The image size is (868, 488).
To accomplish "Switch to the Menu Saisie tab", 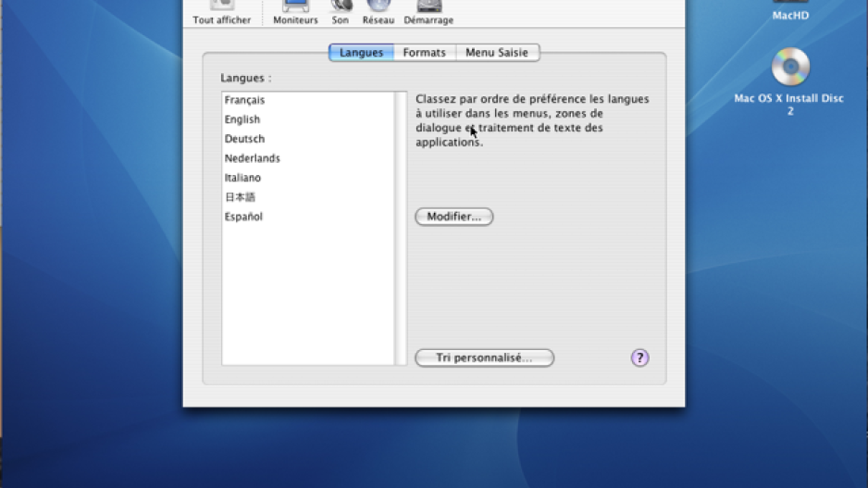I will tap(497, 53).
